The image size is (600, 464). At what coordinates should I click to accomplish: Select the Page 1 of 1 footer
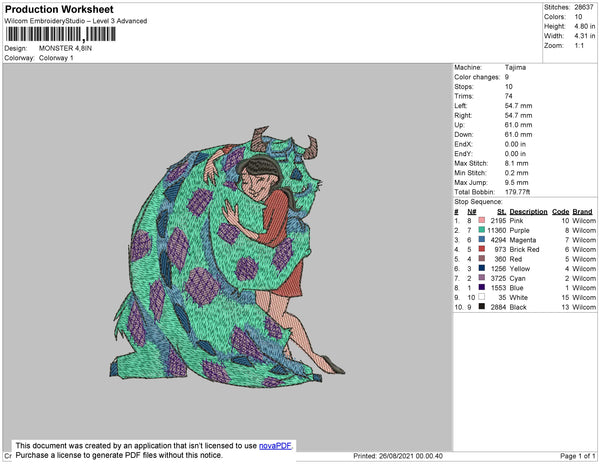pyautogui.click(x=578, y=456)
